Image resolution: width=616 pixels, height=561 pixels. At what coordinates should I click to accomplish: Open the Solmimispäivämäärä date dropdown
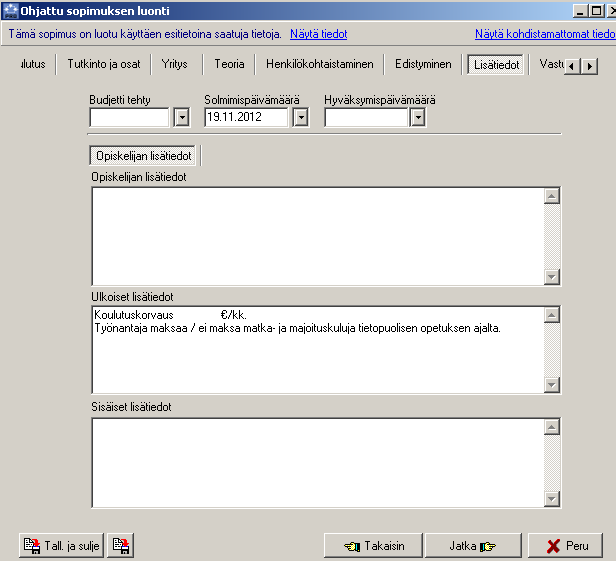pos(301,117)
